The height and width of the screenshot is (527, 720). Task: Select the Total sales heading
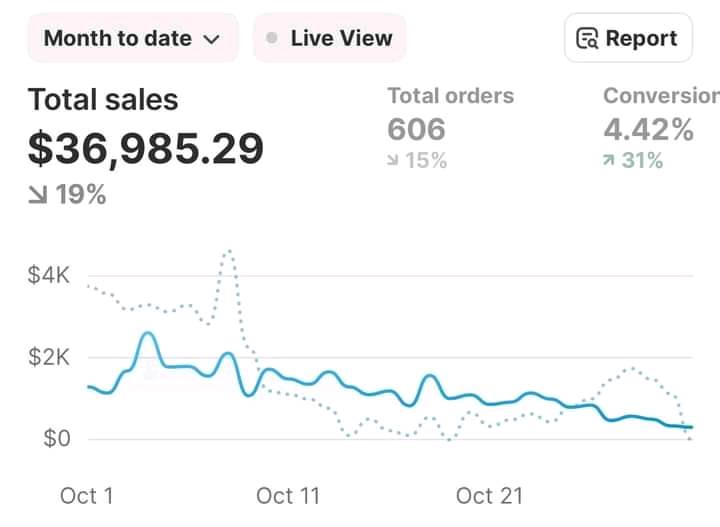coord(103,99)
